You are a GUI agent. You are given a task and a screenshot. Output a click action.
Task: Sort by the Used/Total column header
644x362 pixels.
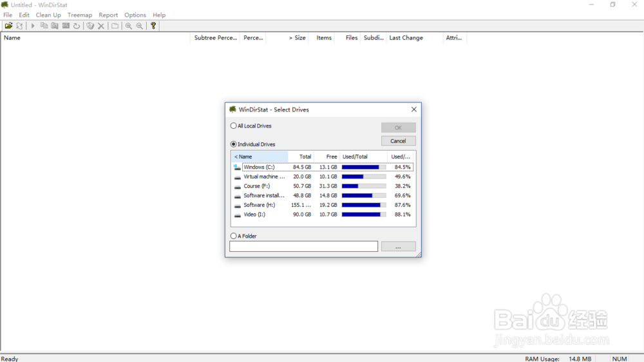[x=363, y=157]
